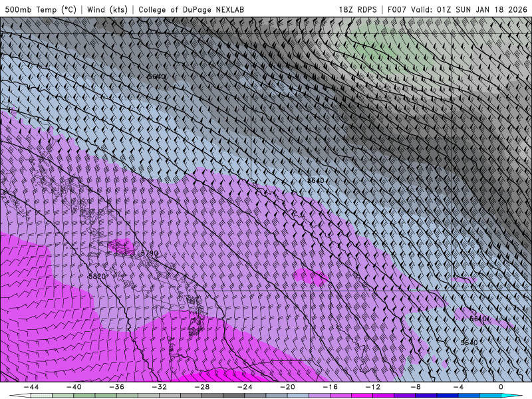Click the -24 colorbar tick label
532x399 pixels.
[x=245, y=387]
